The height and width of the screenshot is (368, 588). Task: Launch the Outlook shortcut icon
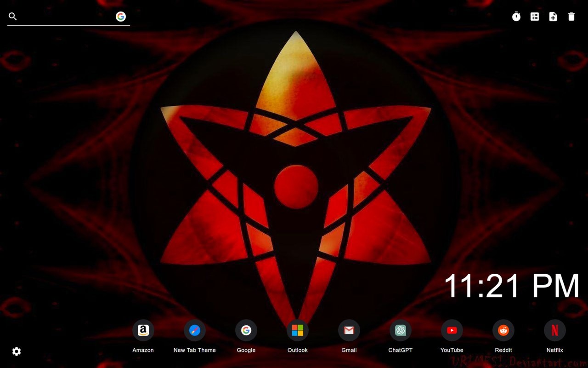pyautogui.click(x=298, y=330)
